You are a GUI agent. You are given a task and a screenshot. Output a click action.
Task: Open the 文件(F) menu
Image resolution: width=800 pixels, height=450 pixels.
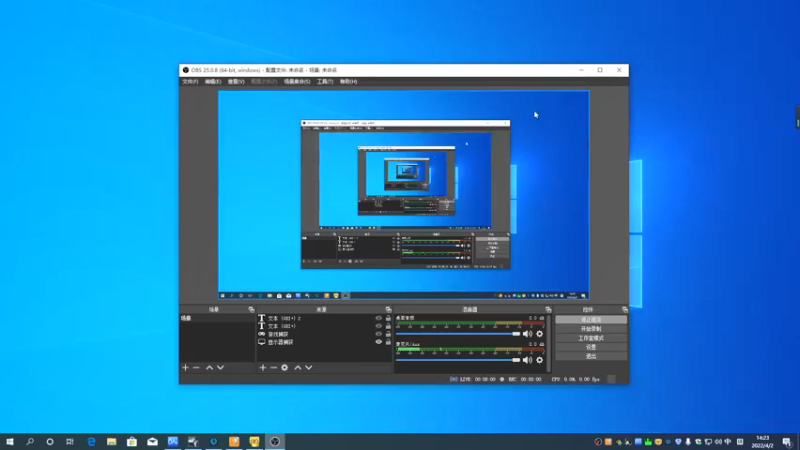tap(190, 82)
